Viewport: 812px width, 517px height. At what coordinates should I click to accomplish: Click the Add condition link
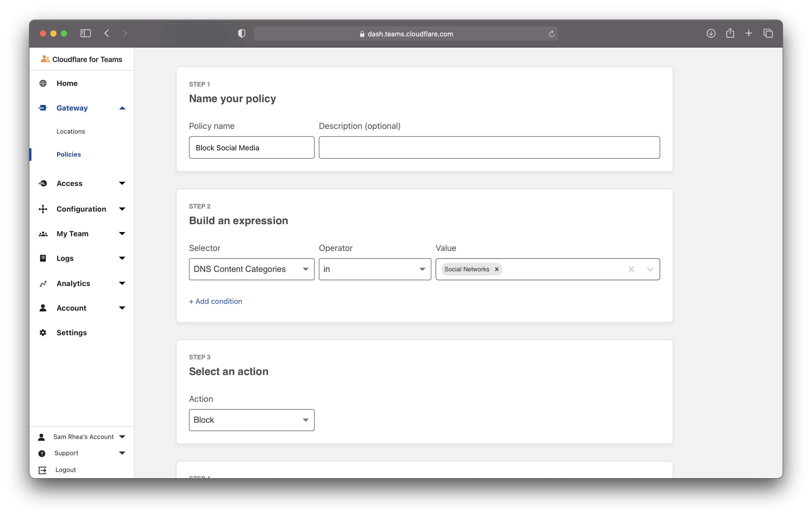(x=215, y=301)
